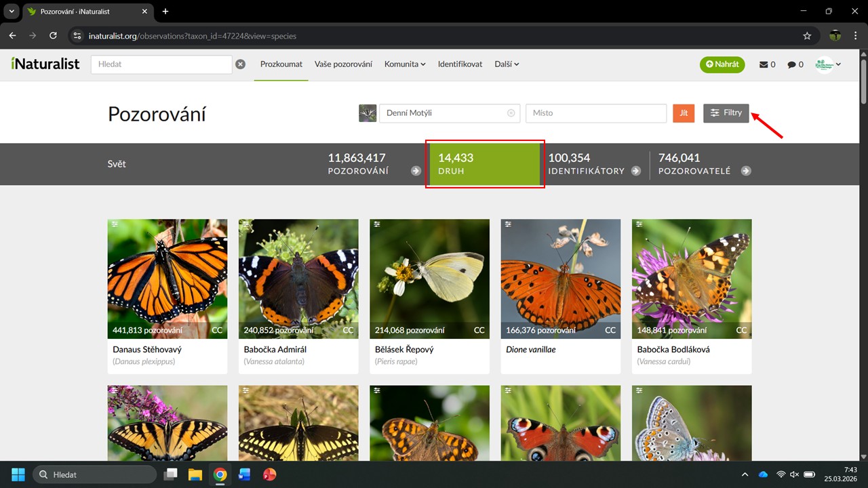The width and height of the screenshot is (868, 488).
Task: Open filter icon on Danaus Stěhovavý photo
Action: pyautogui.click(x=115, y=224)
